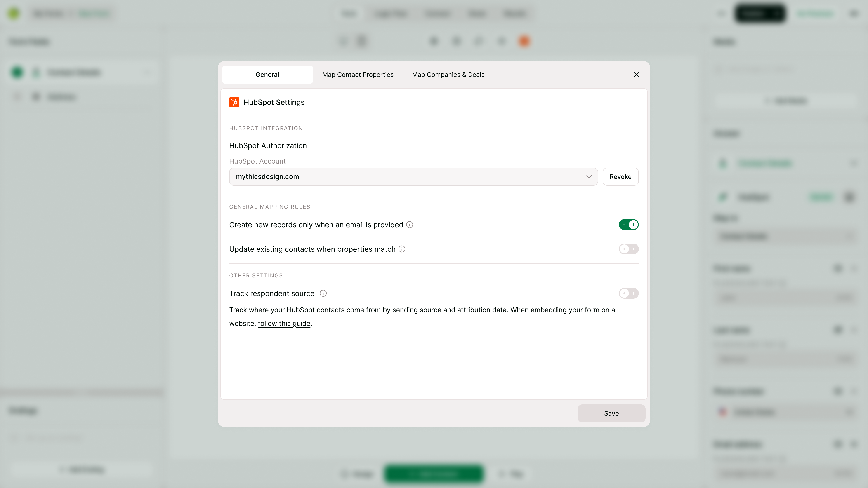
Task: Click the dark button in background header
Action: point(760,14)
